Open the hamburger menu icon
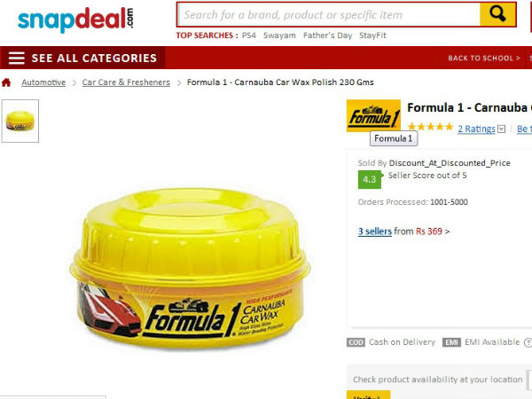 (x=17, y=58)
